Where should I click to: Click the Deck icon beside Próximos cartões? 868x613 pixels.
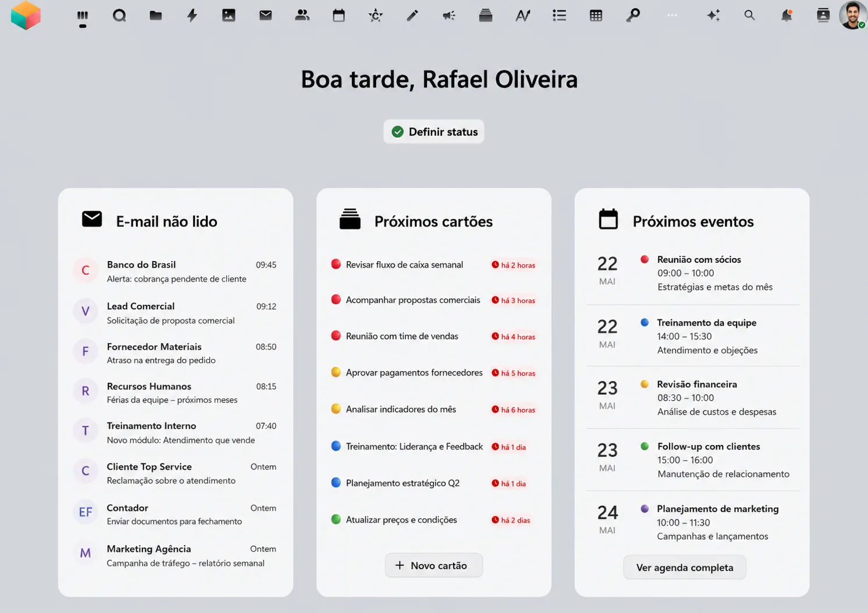point(350,219)
